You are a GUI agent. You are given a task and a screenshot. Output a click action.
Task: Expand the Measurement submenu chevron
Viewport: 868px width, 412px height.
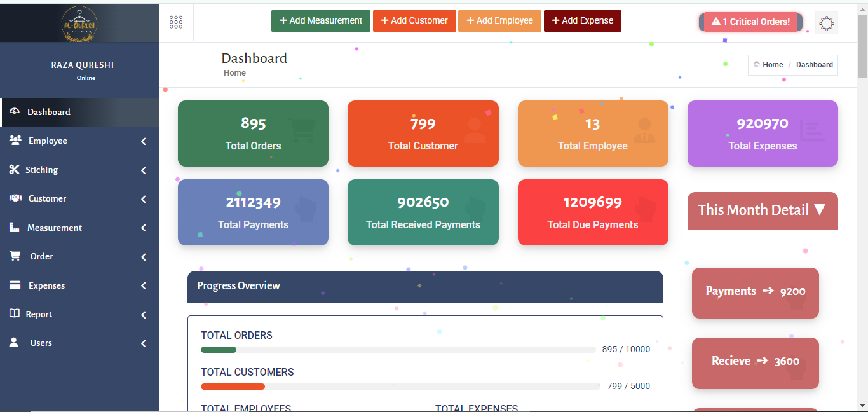pyautogui.click(x=144, y=228)
